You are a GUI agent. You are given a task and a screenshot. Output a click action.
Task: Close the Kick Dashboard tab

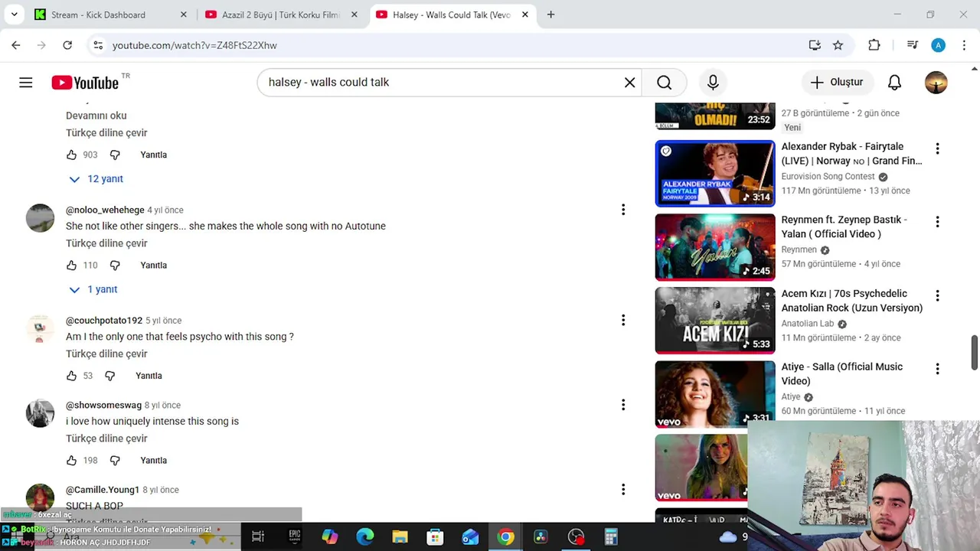tap(183, 15)
